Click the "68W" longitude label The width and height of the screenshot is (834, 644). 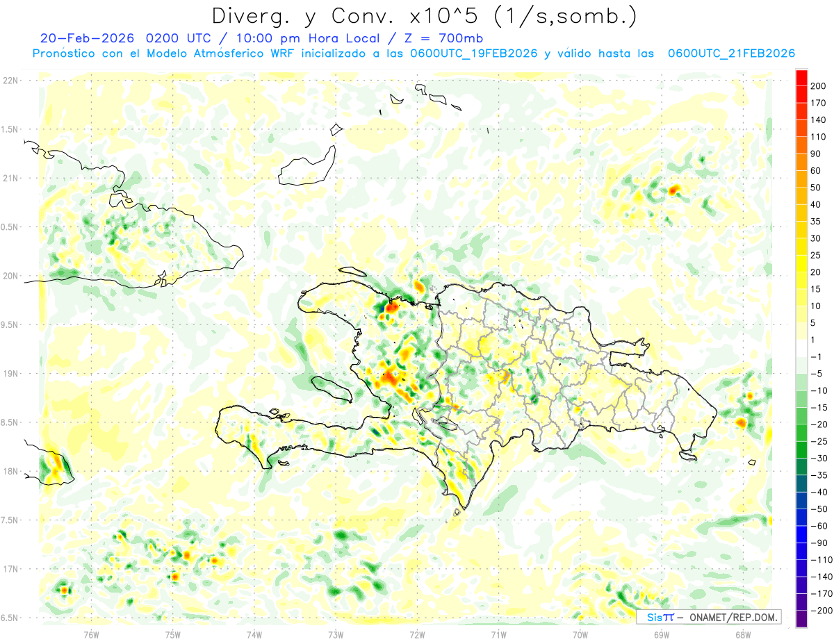743,634
